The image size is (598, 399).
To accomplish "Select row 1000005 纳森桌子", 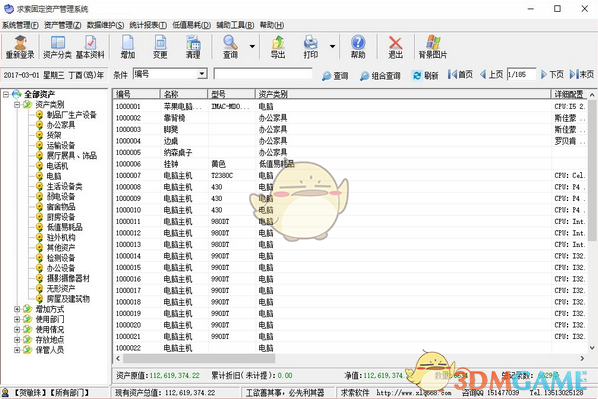I will click(x=351, y=153).
